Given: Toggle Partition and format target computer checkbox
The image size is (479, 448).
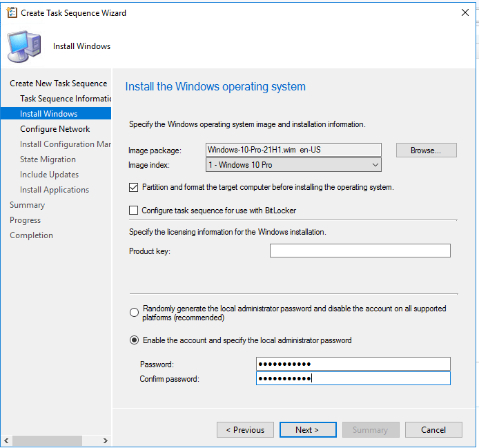Looking at the screenshot, I should point(133,187).
